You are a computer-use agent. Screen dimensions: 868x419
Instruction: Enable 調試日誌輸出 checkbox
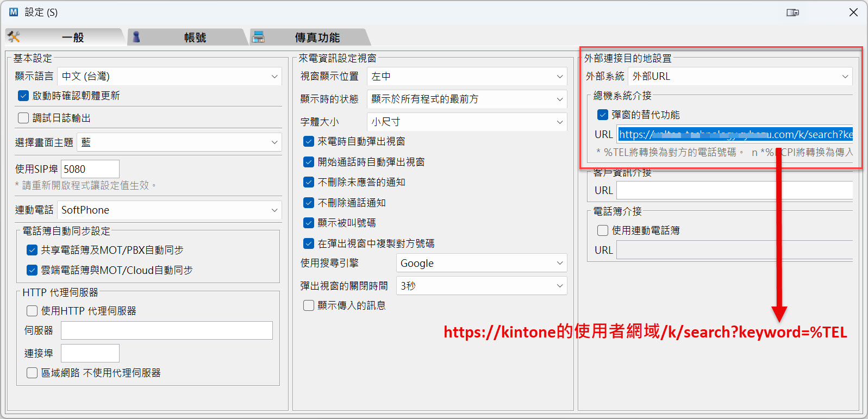(23, 118)
